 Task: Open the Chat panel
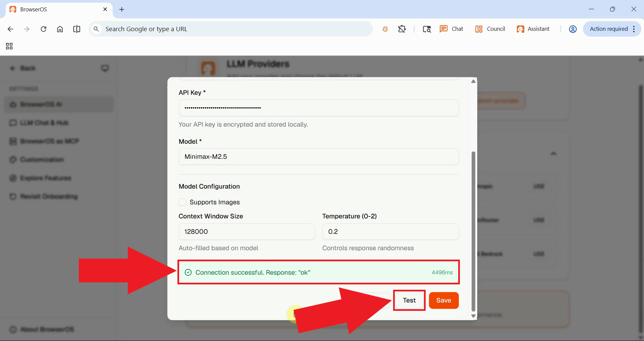451,29
